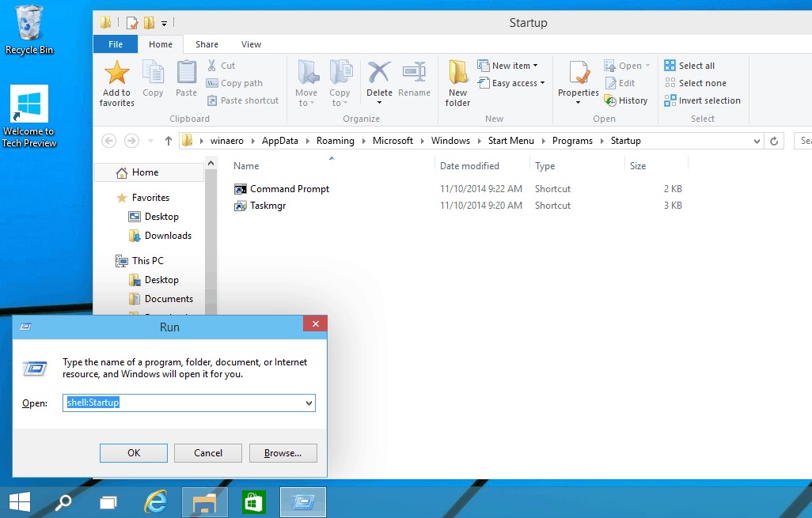Screen dimensions: 812x518
Task: Create a New folder from the ribbon
Action: coord(457,82)
